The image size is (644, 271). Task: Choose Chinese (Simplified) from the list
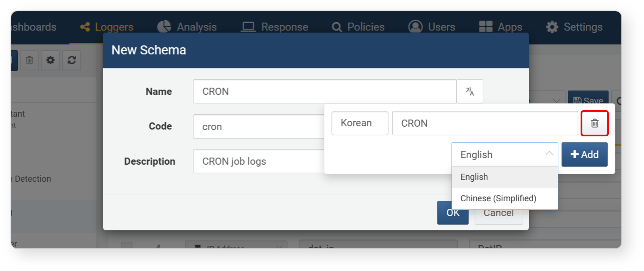pyautogui.click(x=505, y=198)
